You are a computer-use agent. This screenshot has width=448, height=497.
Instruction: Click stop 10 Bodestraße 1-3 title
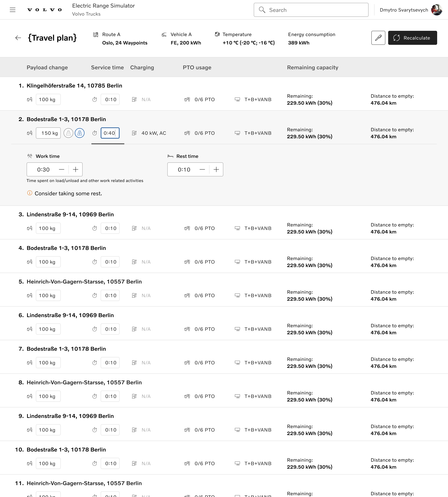click(x=66, y=450)
